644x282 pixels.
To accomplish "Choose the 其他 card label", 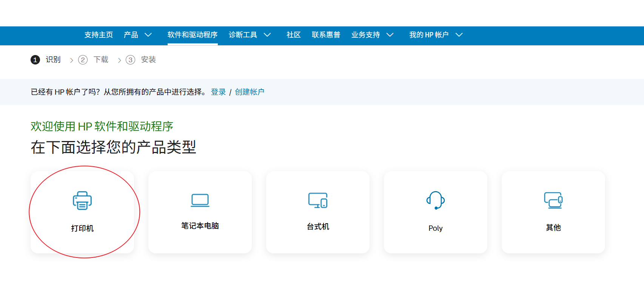I will click(553, 228).
